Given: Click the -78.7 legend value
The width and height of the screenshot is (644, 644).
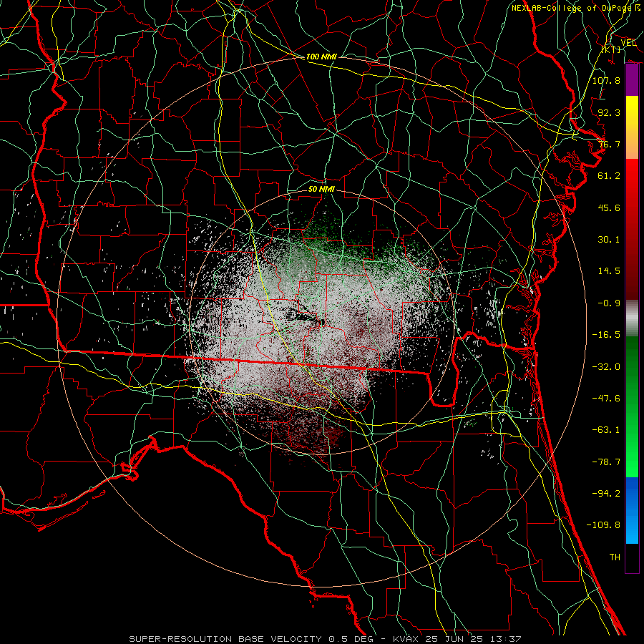Looking at the screenshot, I should point(606,462).
